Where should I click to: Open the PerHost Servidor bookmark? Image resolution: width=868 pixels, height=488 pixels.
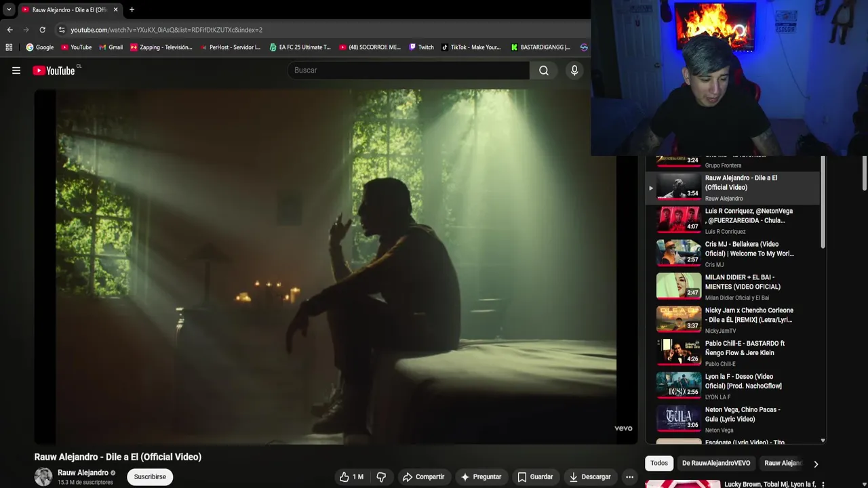[x=231, y=47]
